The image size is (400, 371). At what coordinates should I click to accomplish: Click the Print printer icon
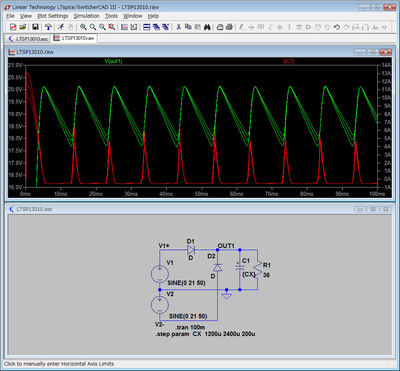229,27
